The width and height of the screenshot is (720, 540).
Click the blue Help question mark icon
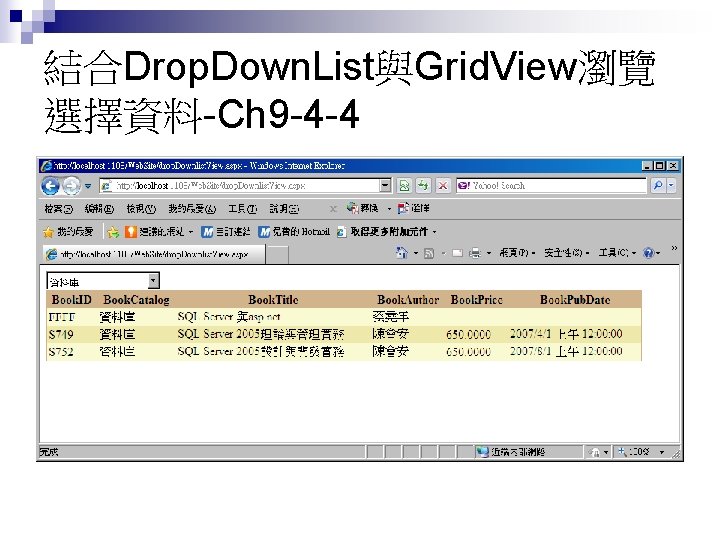pyautogui.click(x=648, y=253)
